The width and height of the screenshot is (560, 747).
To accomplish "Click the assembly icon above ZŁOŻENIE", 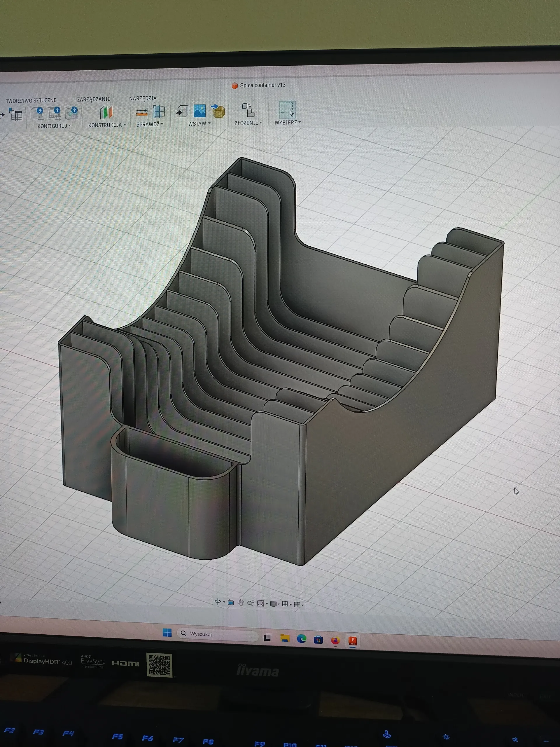I will click(249, 110).
